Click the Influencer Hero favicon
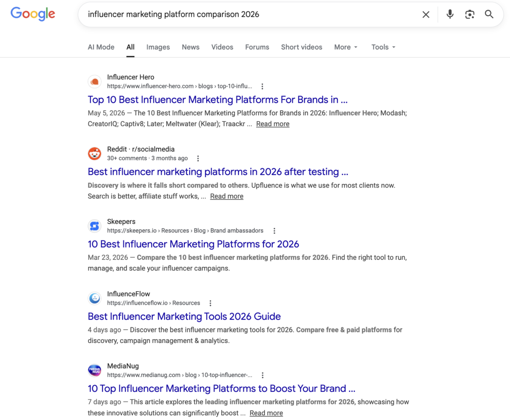The width and height of the screenshot is (510, 420). pyautogui.click(x=95, y=82)
